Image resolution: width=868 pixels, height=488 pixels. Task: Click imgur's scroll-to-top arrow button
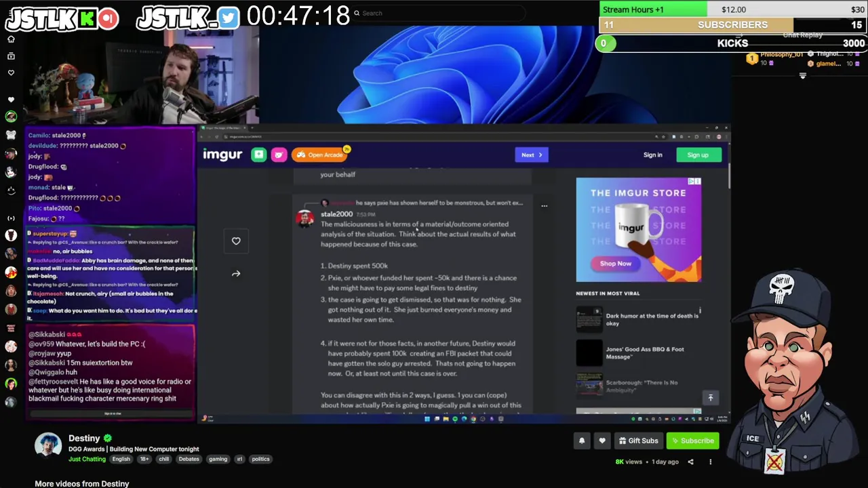(711, 398)
